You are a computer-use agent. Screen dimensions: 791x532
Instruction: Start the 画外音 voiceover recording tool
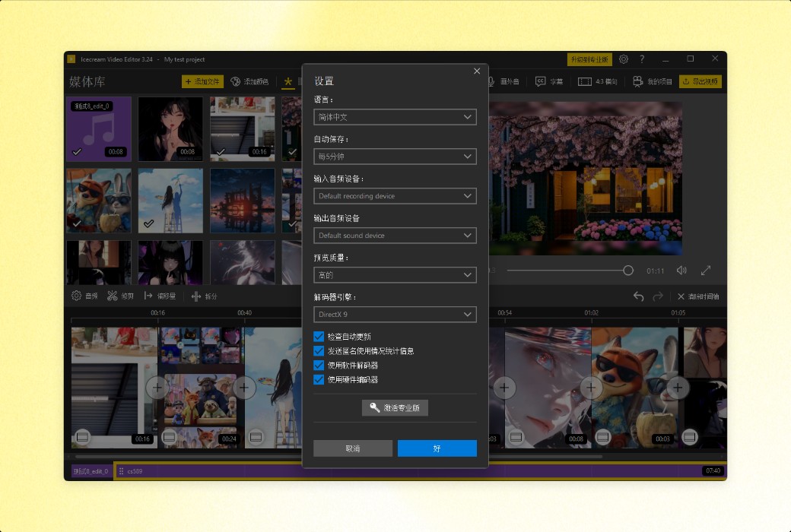click(506, 81)
